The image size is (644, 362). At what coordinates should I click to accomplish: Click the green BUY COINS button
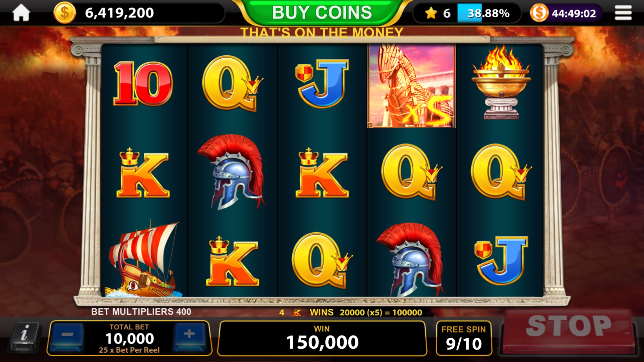point(322,13)
